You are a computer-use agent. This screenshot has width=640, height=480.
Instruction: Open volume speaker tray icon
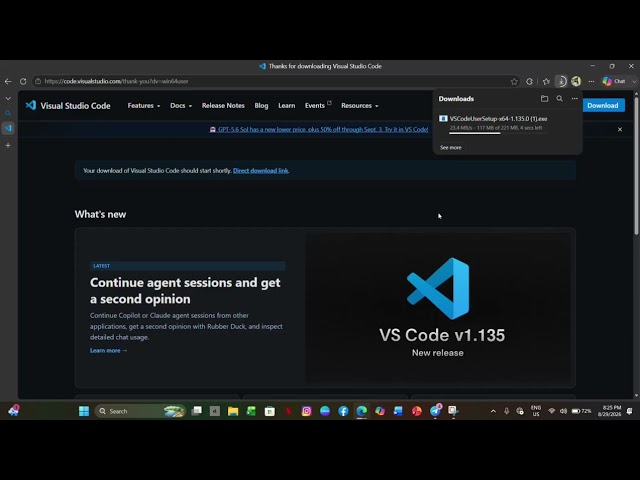[564, 411]
